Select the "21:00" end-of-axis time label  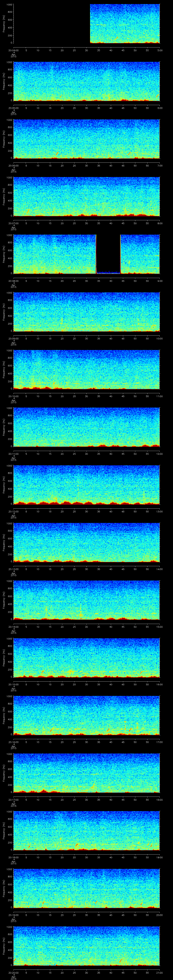(x=160, y=972)
